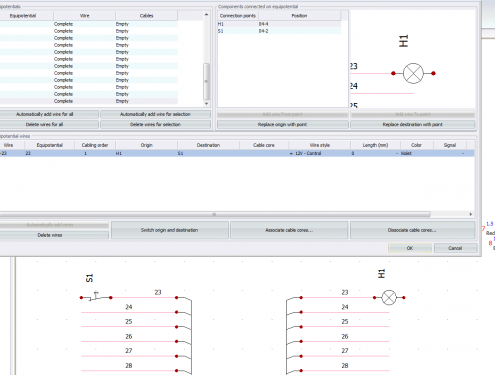The image size is (495, 375).
Task: Select connection point S1 row
Action: [279, 31]
